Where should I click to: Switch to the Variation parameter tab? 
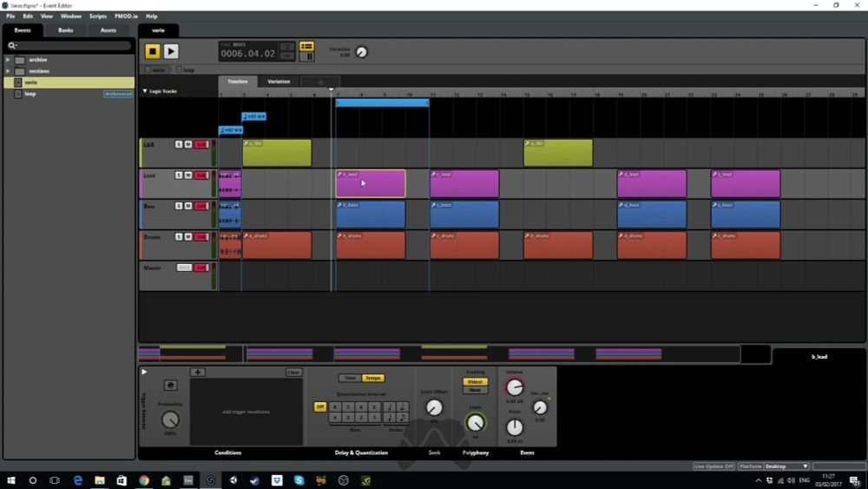coord(279,82)
